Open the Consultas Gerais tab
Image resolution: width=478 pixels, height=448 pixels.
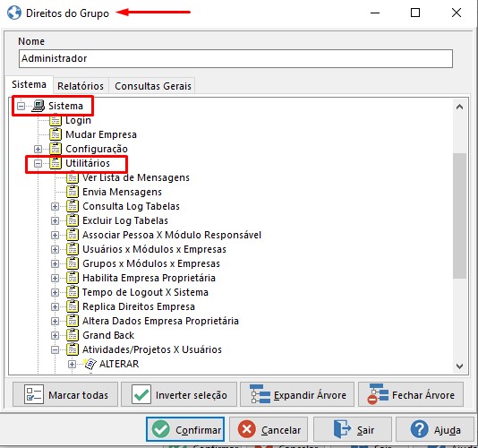[153, 86]
